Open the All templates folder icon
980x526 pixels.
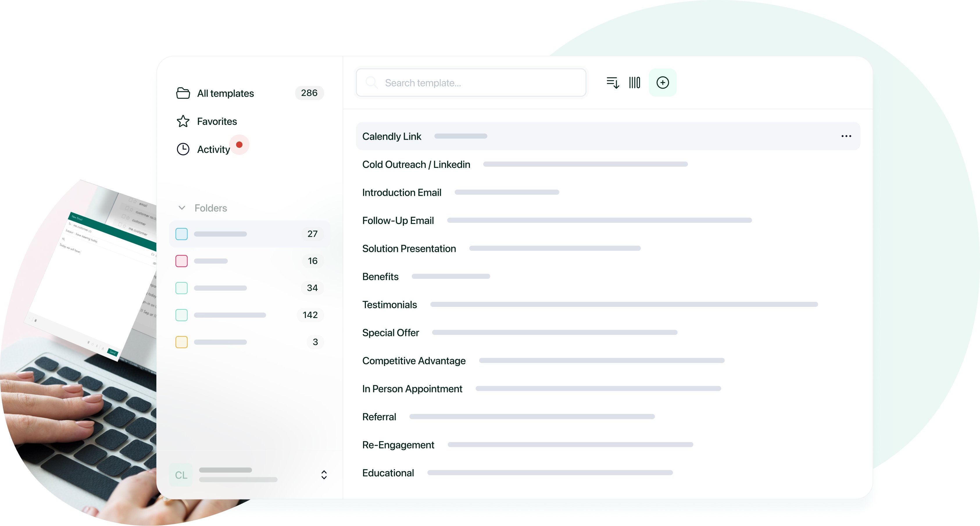coord(183,93)
